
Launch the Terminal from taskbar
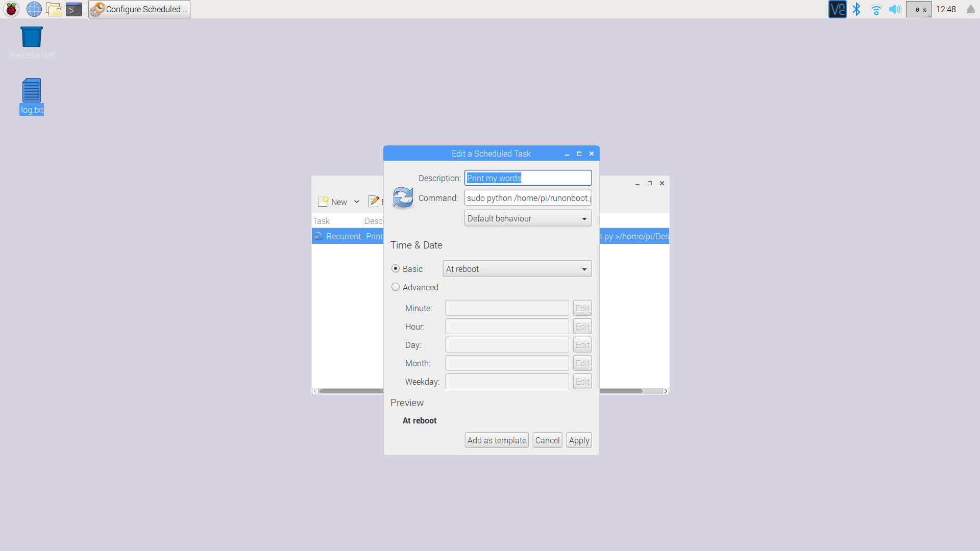pos(74,9)
